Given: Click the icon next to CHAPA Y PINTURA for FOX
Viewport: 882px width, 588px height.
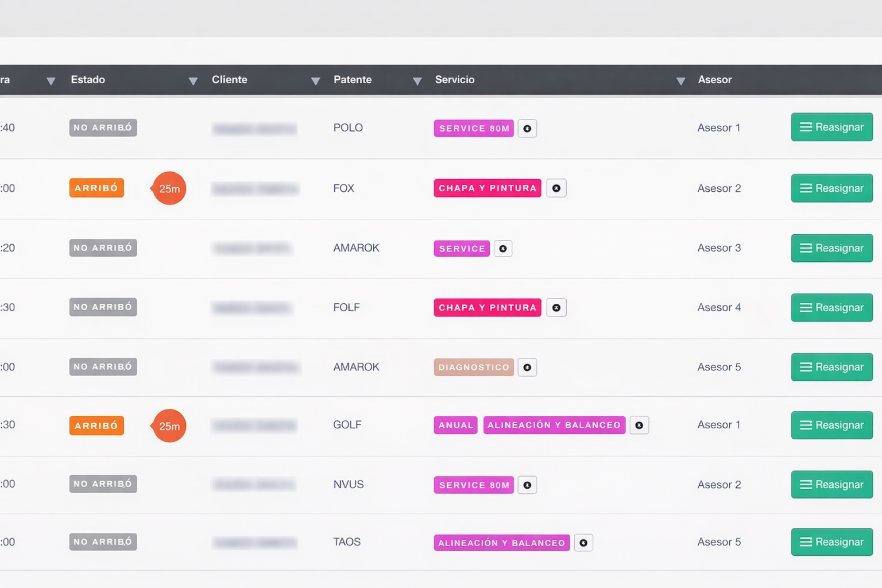Looking at the screenshot, I should [556, 188].
